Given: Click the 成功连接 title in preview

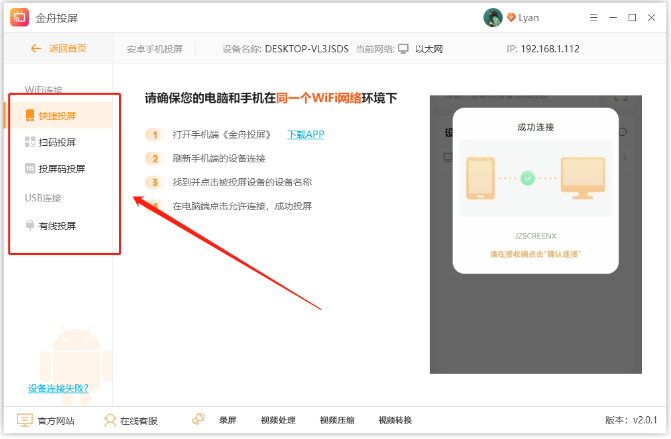Looking at the screenshot, I should point(535,127).
